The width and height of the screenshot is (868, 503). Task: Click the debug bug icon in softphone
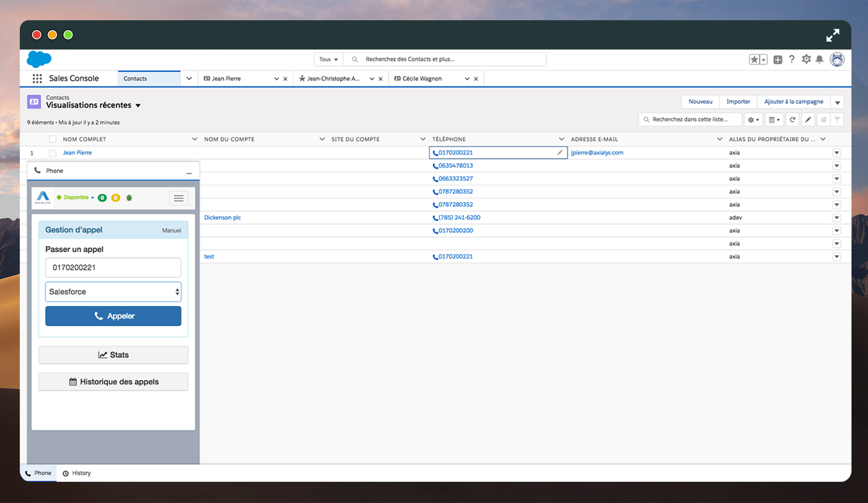pos(129,198)
